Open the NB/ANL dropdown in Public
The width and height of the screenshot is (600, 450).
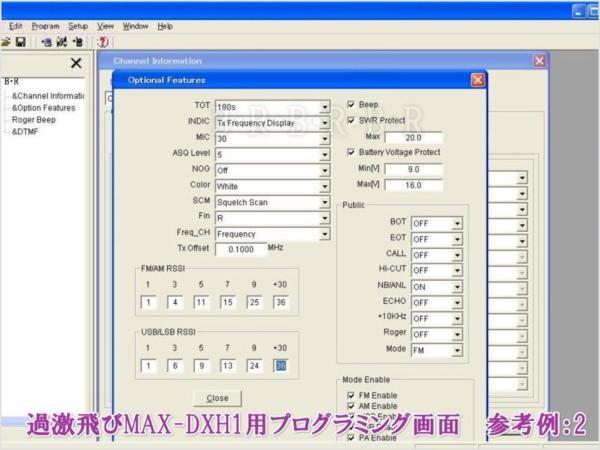click(x=458, y=285)
